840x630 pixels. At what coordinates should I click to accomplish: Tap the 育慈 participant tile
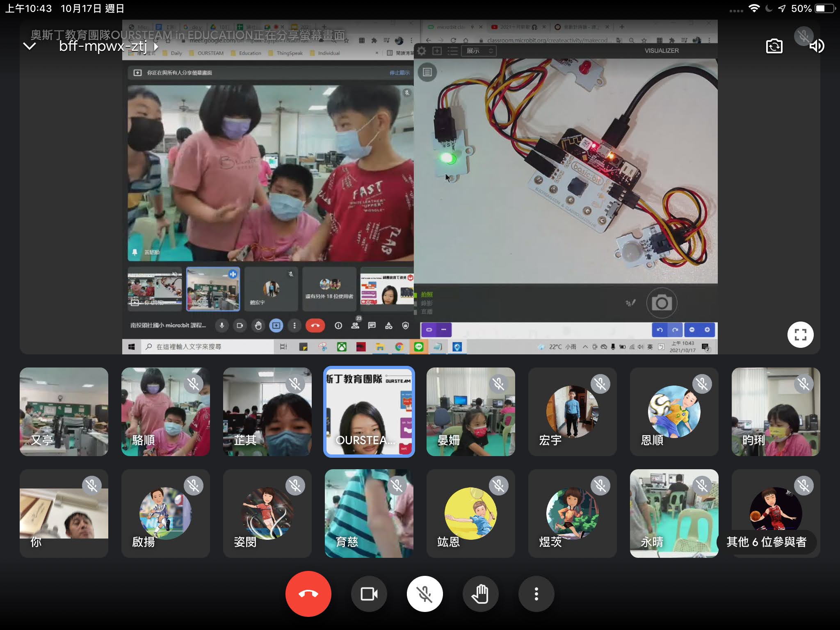369,513
